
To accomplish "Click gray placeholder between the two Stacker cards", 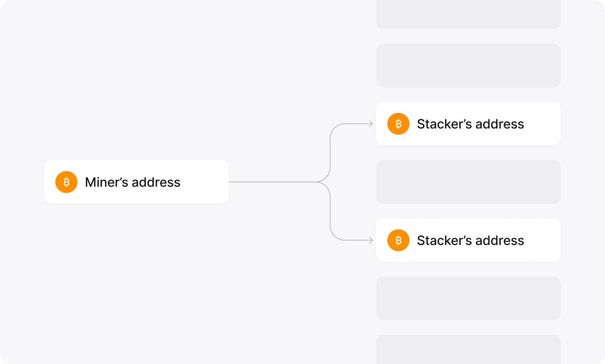I will 468,182.
